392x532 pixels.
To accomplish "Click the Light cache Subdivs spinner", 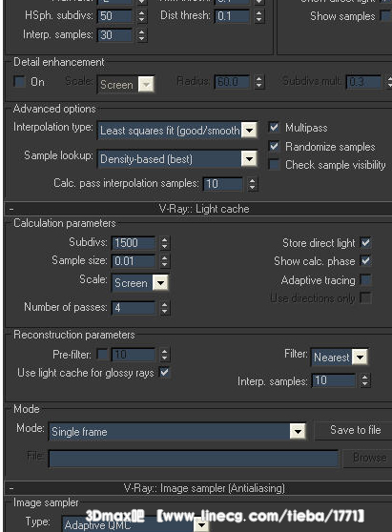I will pos(165,243).
